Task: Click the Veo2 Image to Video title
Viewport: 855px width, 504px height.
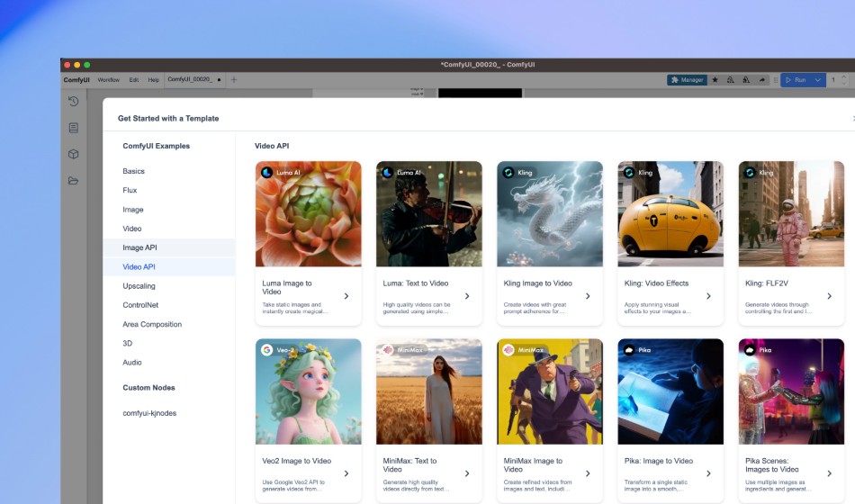Action: 297,461
